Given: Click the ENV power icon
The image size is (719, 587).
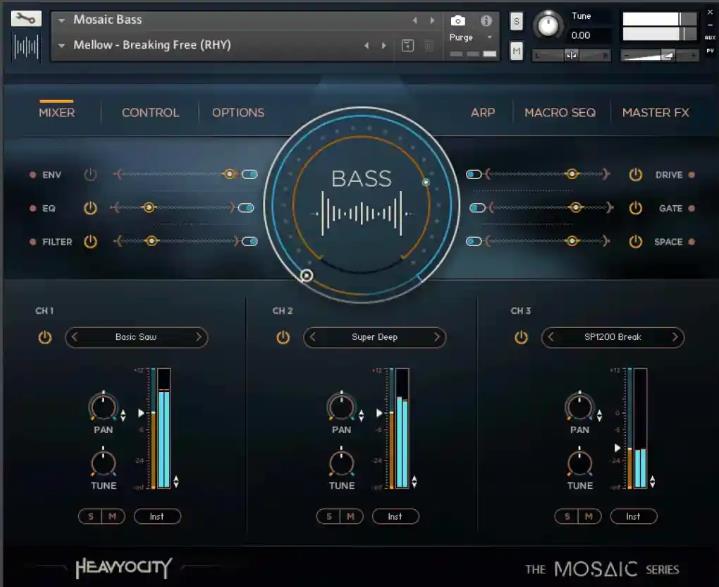Looking at the screenshot, I should pyautogui.click(x=90, y=175).
